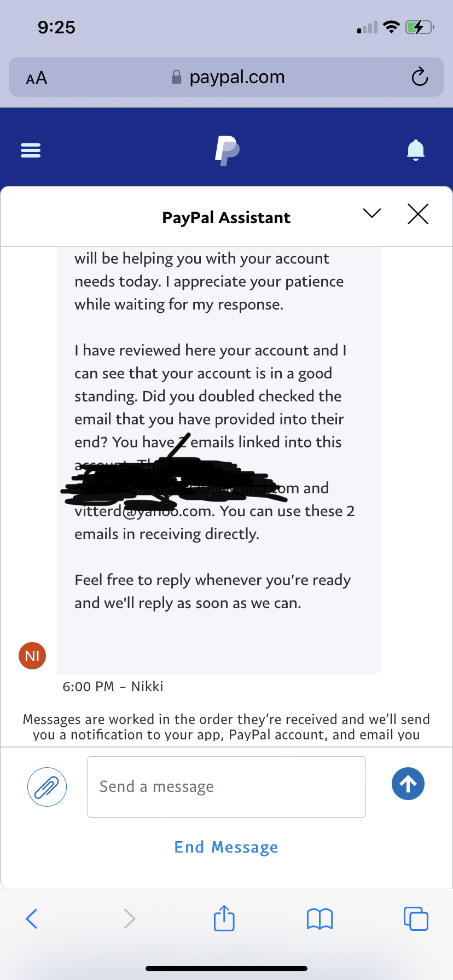Open Safari bookmarks
Image resolution: width=453 pixels, height=980 pixels.
(x=320, y=919)
